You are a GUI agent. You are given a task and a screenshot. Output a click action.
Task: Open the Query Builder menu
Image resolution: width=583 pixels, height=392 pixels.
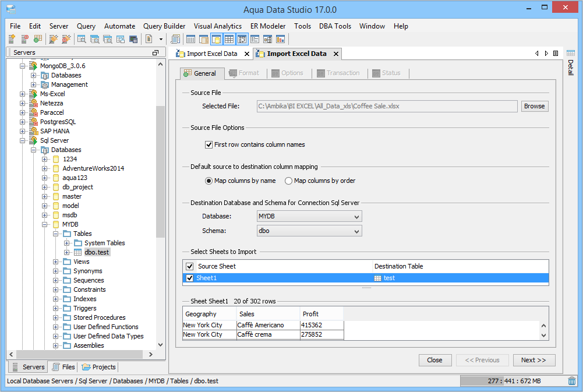click(164, 26)
